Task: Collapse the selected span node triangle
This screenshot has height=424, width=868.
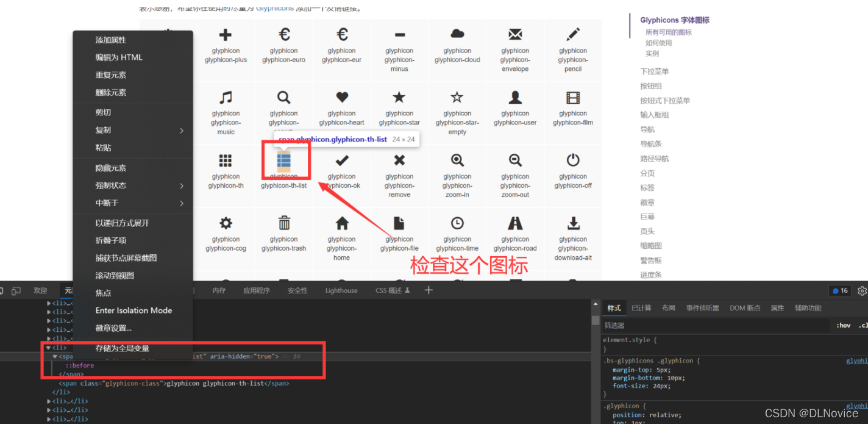Action: click(55, 356)
